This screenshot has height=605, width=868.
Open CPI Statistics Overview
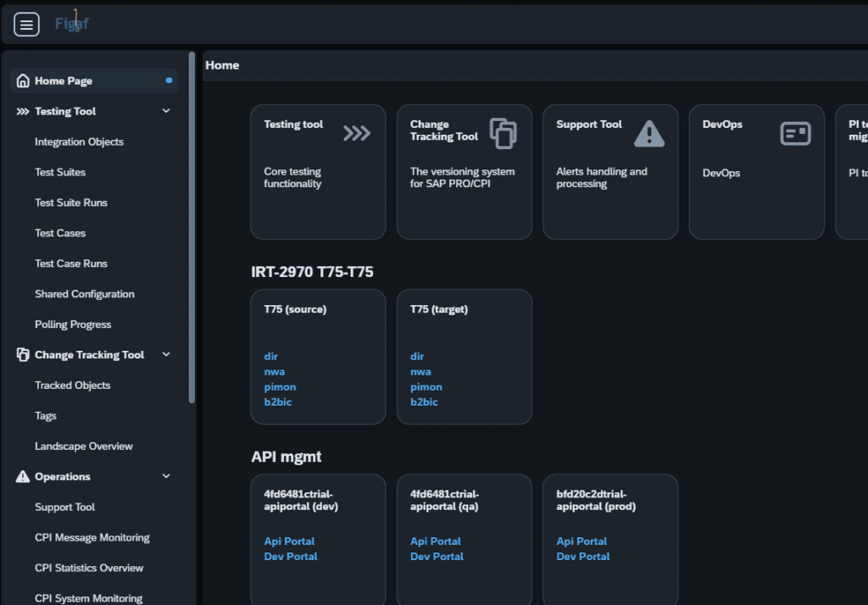click(89, 568)
